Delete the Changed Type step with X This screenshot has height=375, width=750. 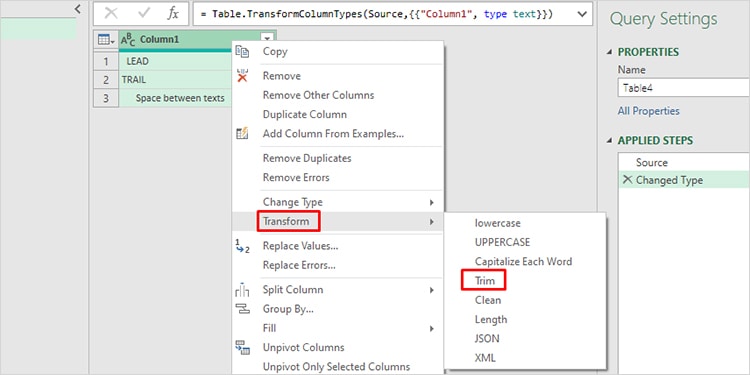click(x=627, y=180)
